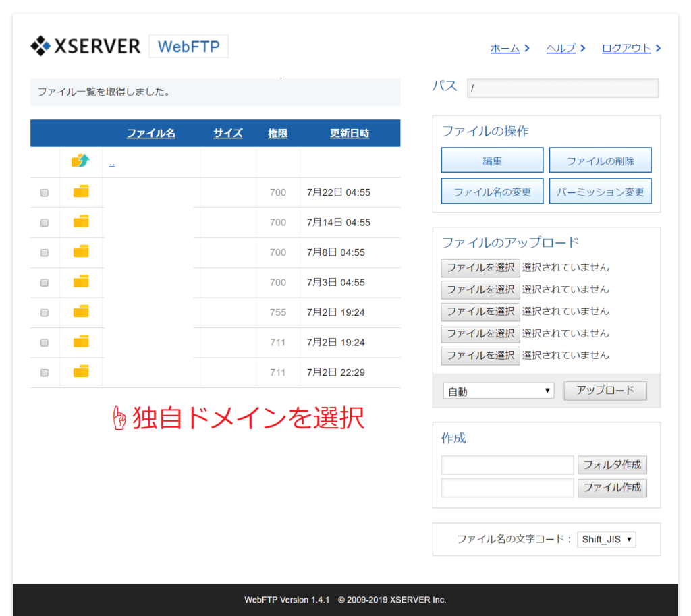Sort by ファイル名 column header
This screenshot has height=616, width=691.
[150, 133]
